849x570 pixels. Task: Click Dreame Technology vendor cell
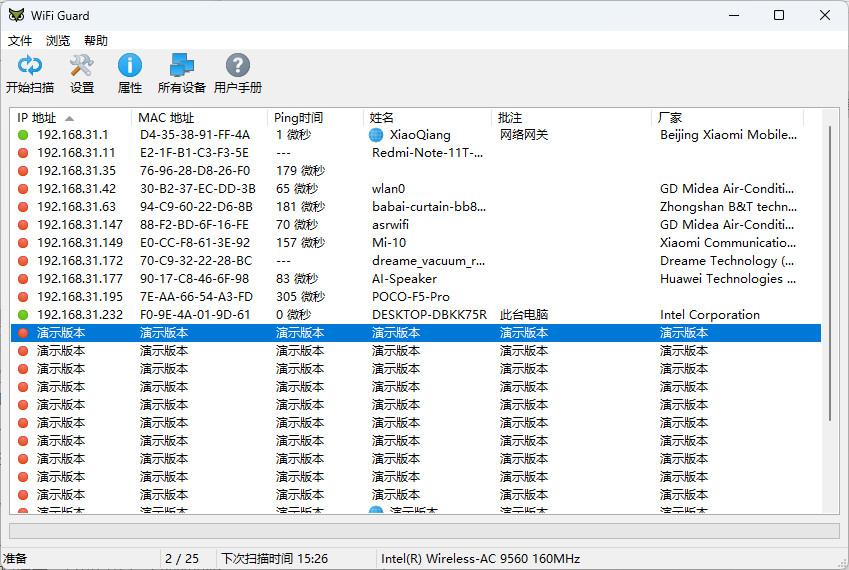(x=727, y=261)
